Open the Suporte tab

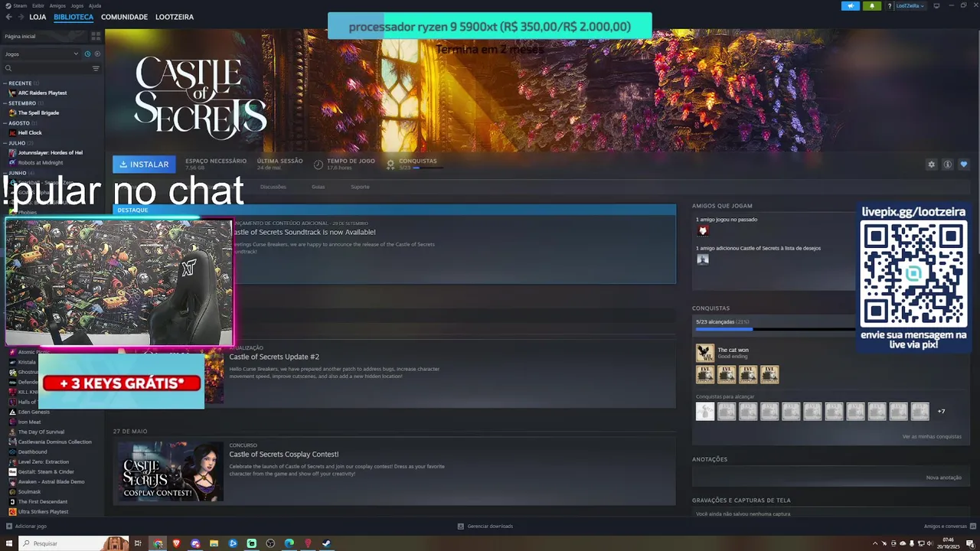click(x=360, y=187)
